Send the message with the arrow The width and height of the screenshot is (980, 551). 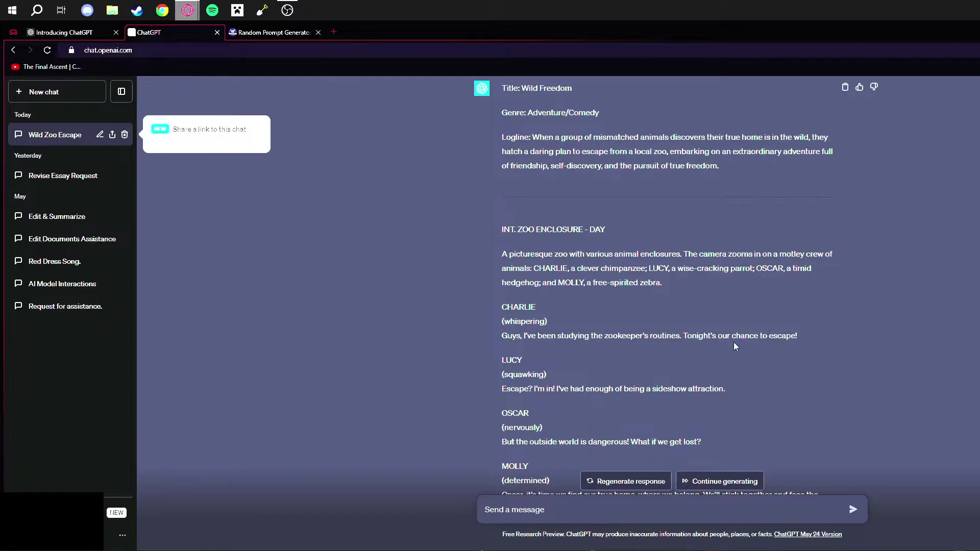(x=853, y=509)
